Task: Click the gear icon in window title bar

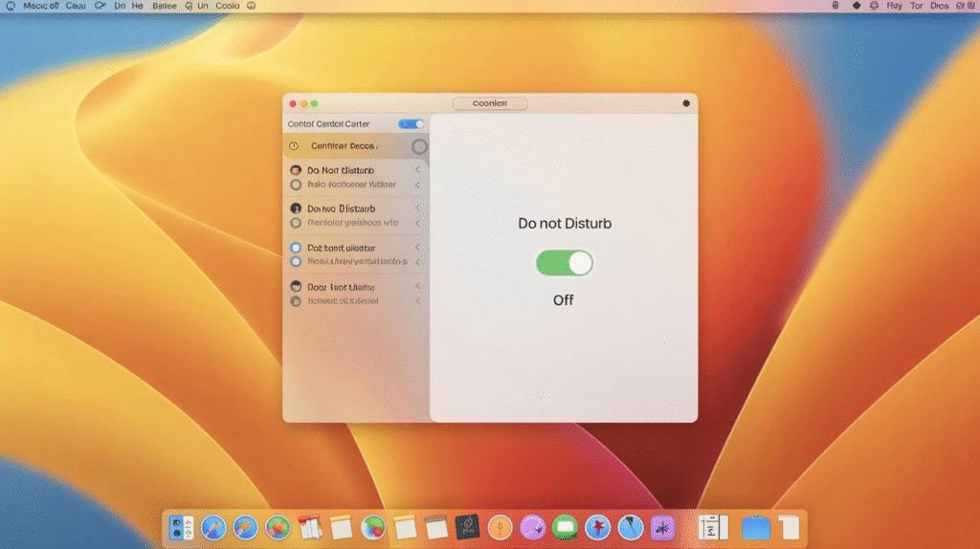Action: click(685, 103)
